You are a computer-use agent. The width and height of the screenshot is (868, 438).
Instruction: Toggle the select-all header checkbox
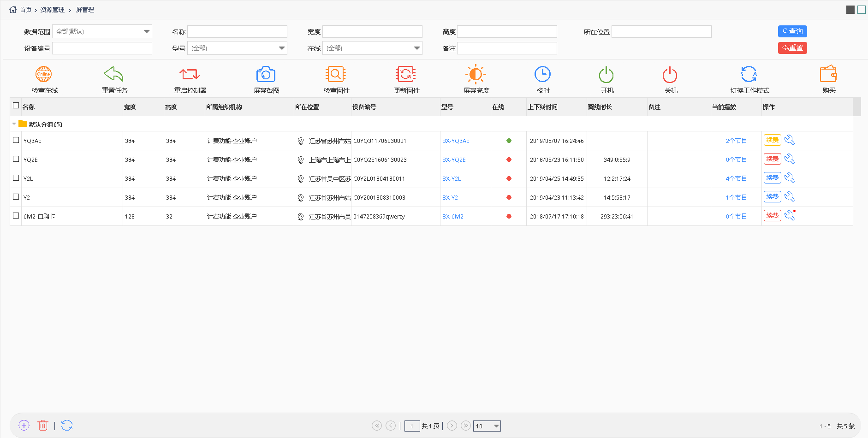[16, 106]
